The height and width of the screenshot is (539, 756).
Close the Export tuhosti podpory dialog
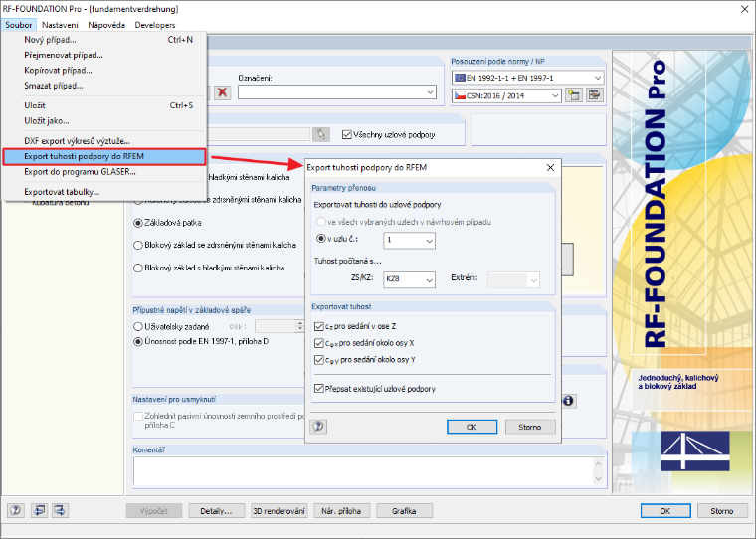tap(550, 167)
